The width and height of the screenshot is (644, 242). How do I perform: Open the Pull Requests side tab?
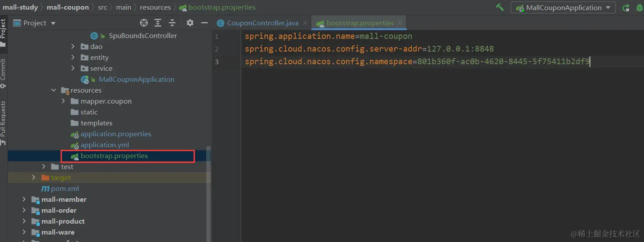3,123
